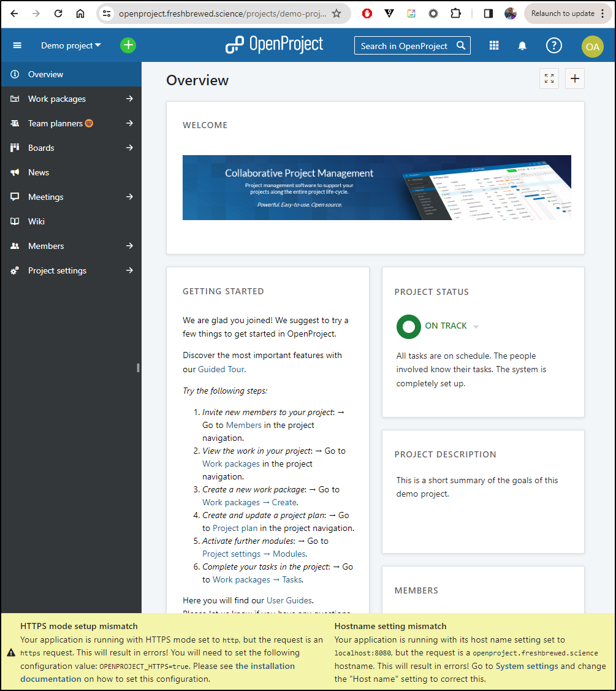
Task: Open the User Guides link
Action: click(x=289, y=601)
